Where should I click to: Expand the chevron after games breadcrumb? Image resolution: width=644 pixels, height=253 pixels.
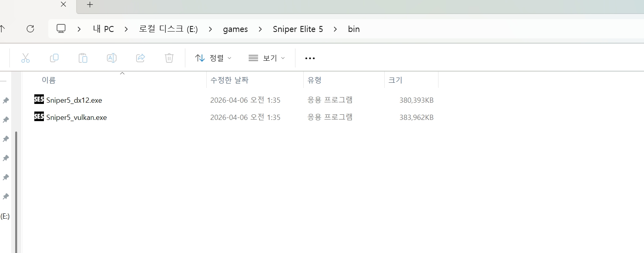(x=260, y=29)
